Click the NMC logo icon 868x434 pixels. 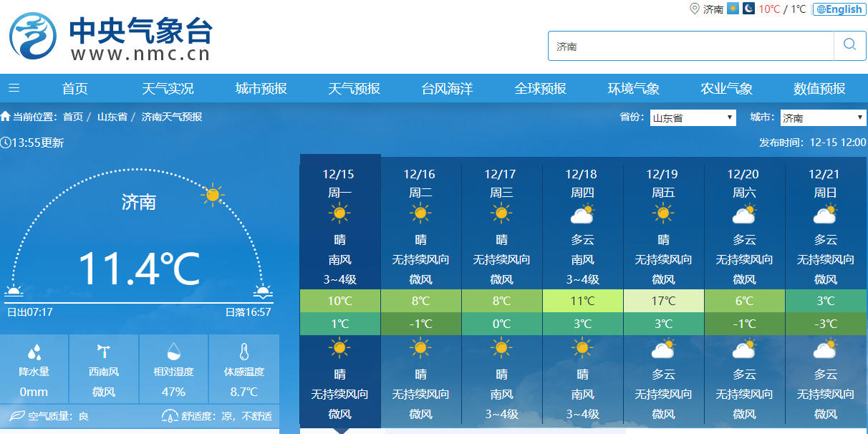pos(33,36)
